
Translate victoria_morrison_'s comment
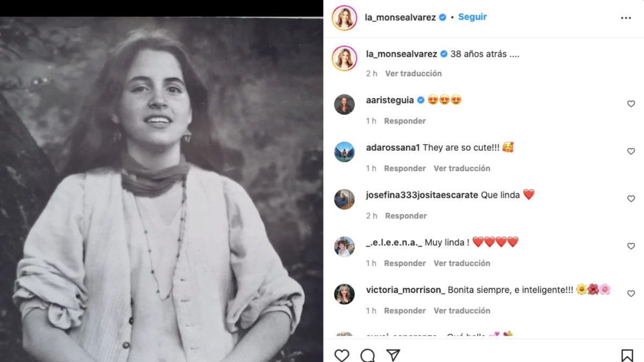click(462, 311)
